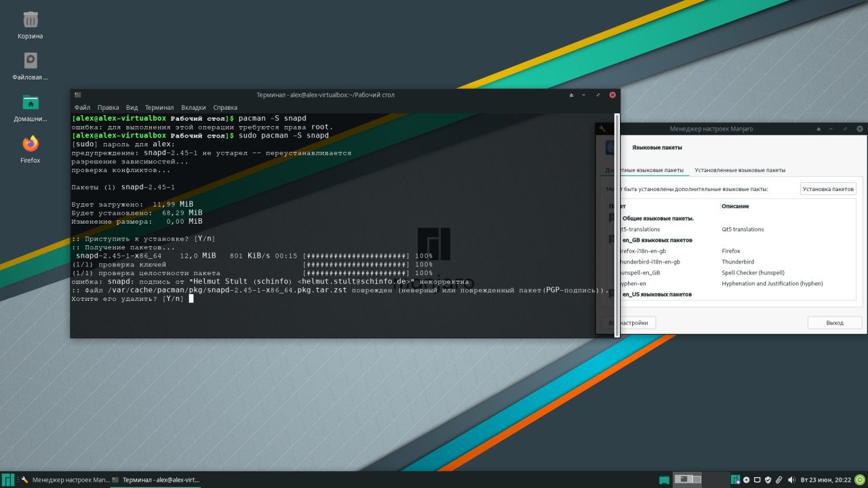This screenshot has height=488, width=868.
Task: Select the thunderbird-i18n-en-gb package row
Action: (731, 262)
